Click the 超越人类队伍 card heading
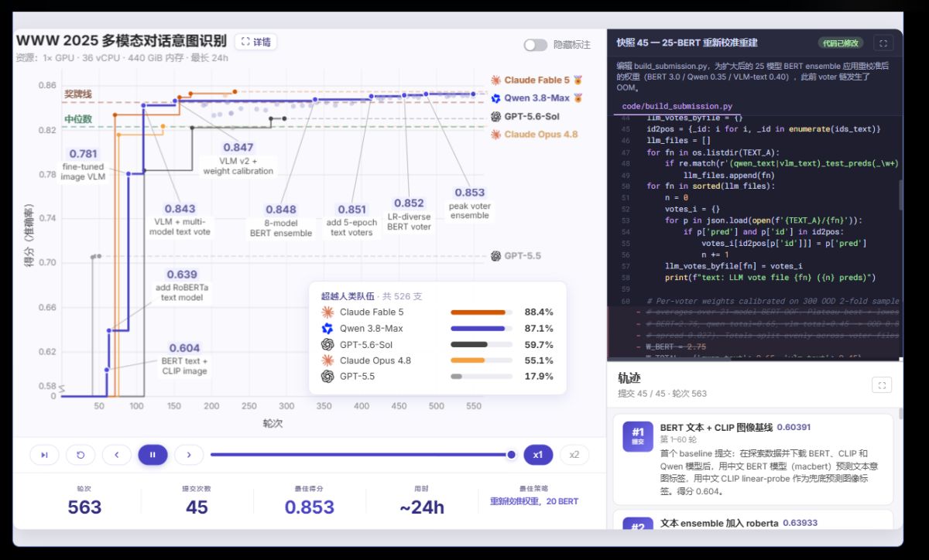Image resolution: width=929 pixels, height=560 pixels. click(347, 296)
